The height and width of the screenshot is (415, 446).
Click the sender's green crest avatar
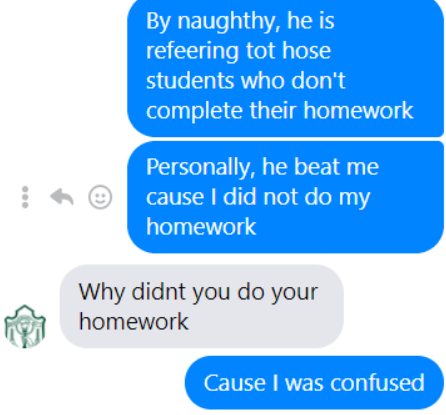point(25,326)
